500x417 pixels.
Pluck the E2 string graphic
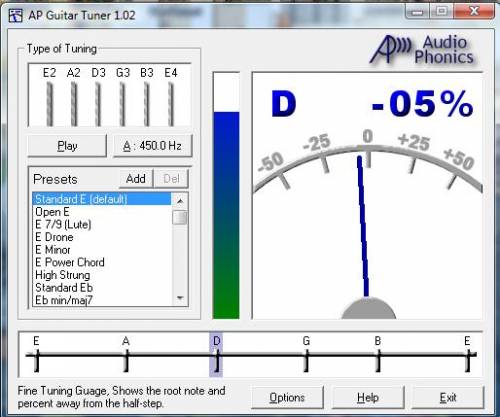coord(50,104)
